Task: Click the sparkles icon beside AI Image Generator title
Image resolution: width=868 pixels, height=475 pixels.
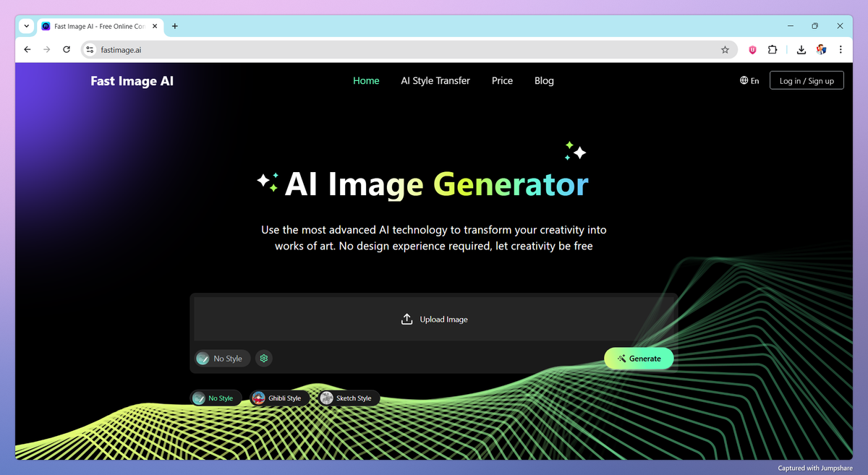Action: coord(268,182)
